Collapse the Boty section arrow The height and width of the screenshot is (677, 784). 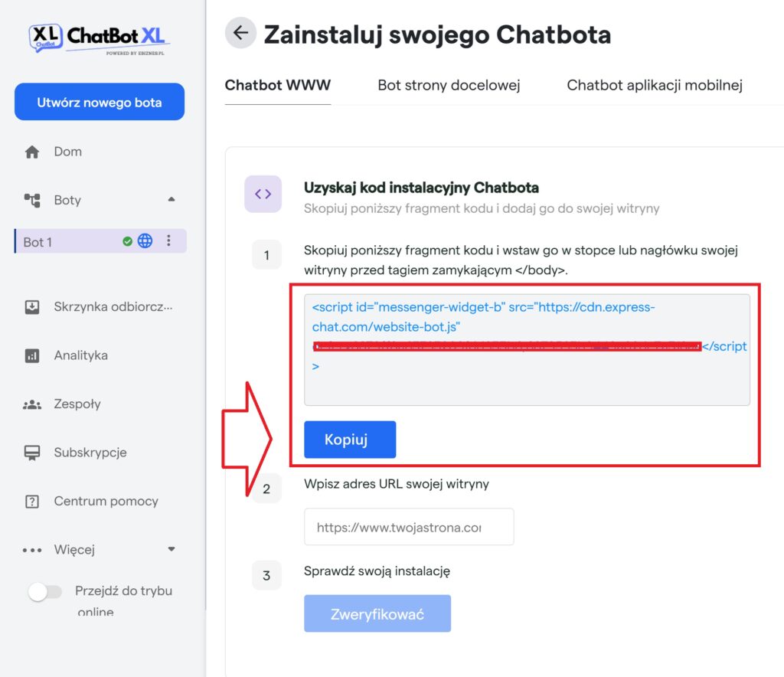(171, 199)
